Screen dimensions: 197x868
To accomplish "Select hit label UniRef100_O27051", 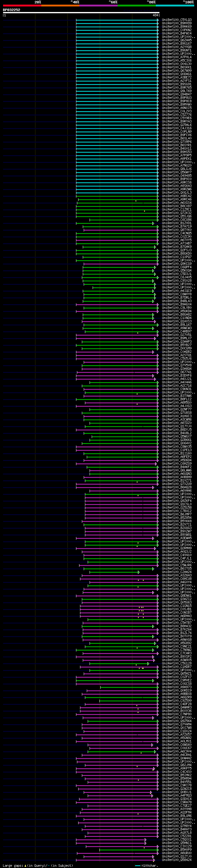I will click(177, 335).
